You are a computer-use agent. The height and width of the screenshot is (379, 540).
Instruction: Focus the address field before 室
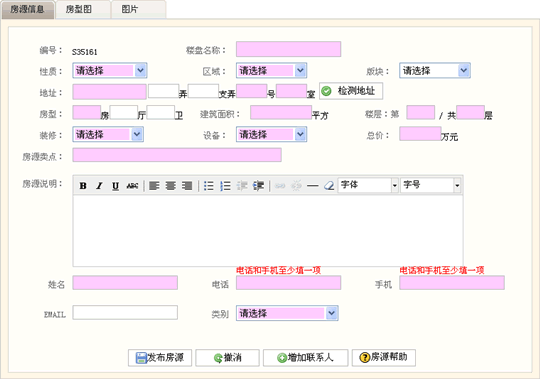pyautogui.click(x=291, y=91)
